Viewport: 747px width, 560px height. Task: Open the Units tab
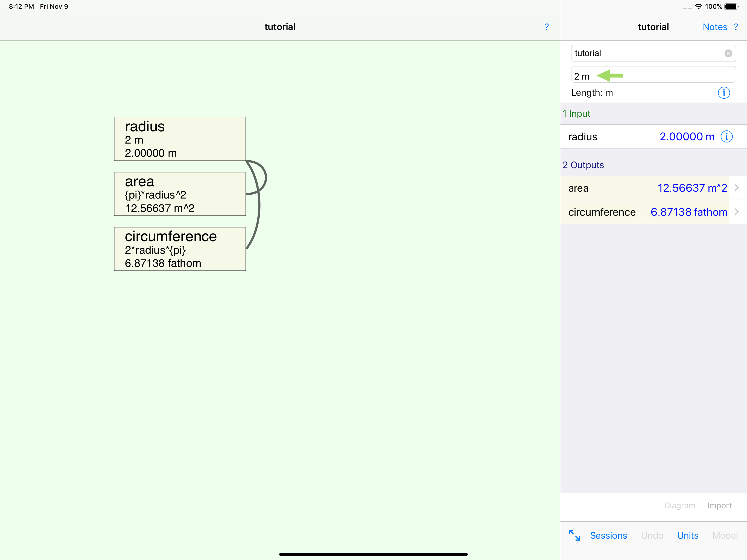tap(688, 535)
